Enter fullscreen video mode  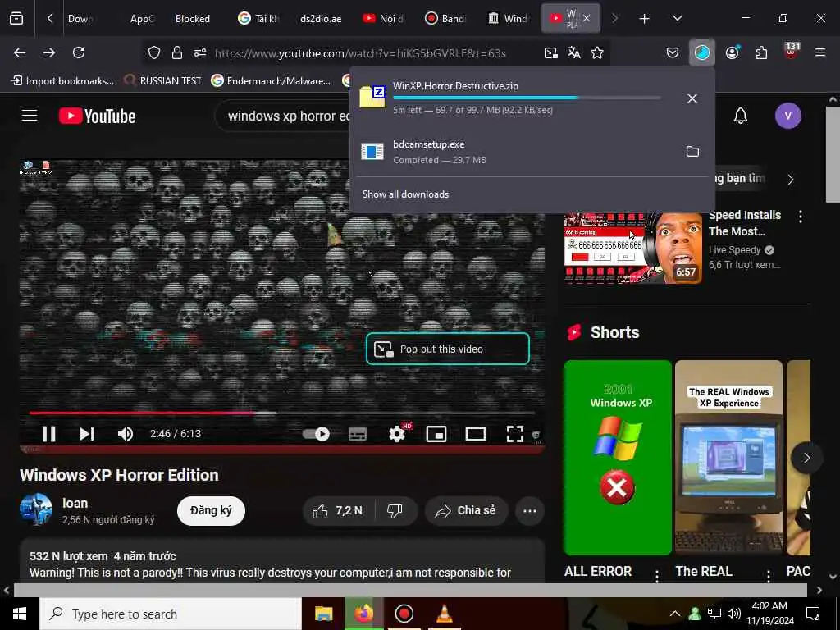(x=515, y=433)
